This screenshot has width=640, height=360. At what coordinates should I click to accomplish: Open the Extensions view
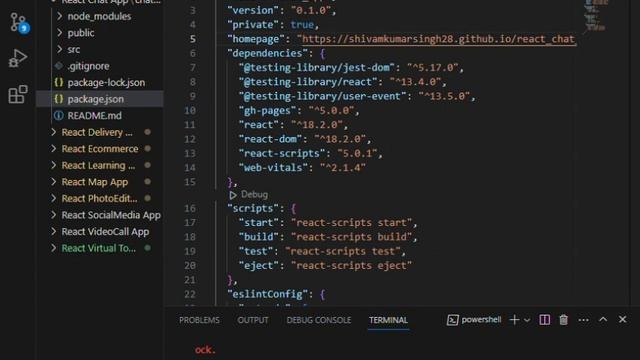(x=18, y=94)
